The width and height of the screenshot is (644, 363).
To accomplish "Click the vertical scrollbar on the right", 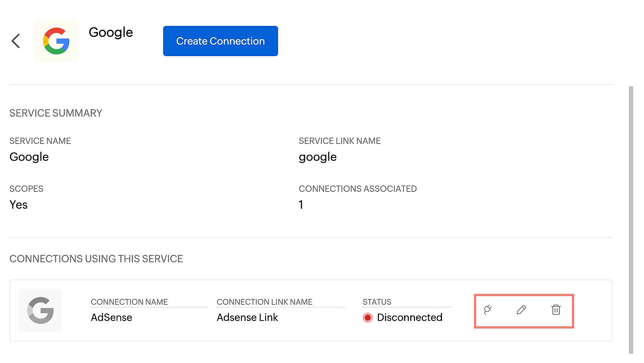I will (x=631, y=219).
